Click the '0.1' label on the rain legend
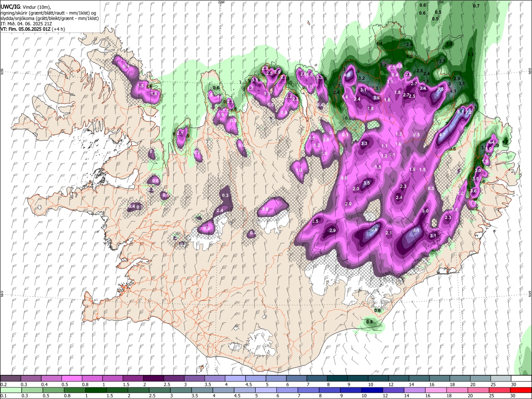This screenshot has width=532, height=399. tap(3, 396)
